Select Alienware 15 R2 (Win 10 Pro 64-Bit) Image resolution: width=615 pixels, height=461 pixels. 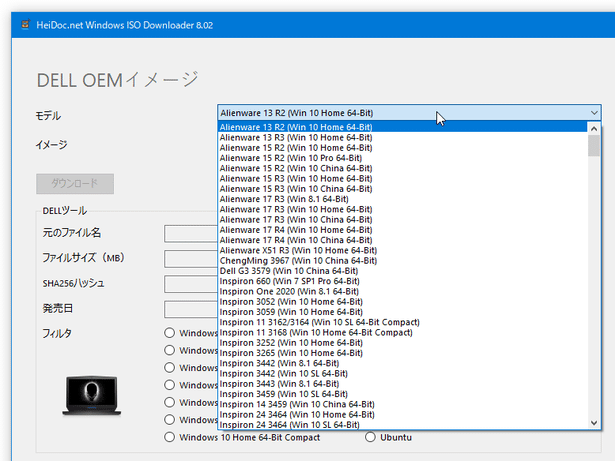click(402, 158)
